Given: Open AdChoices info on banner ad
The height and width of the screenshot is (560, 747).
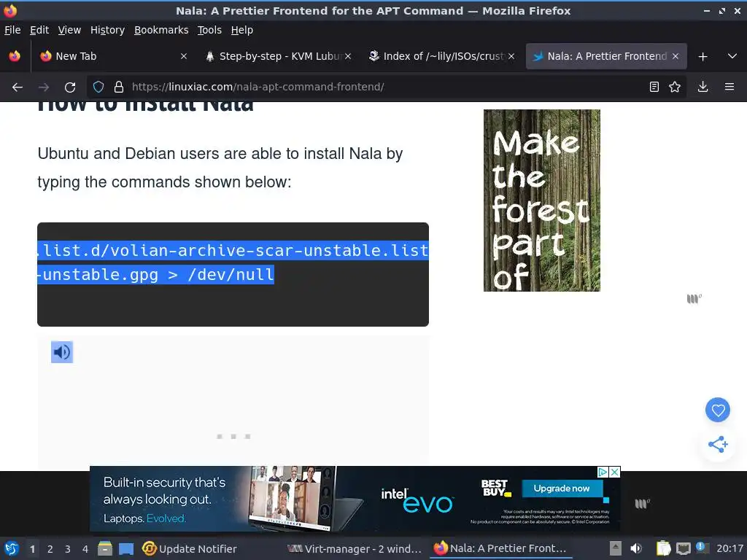Looking at the screenshot, I should pyautogui.click(x=603, y=472).
